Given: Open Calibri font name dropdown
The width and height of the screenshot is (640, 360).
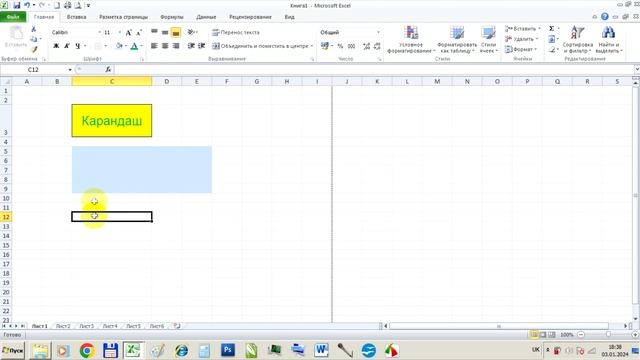Looking at the screenshot, I should tap(99, 32).
